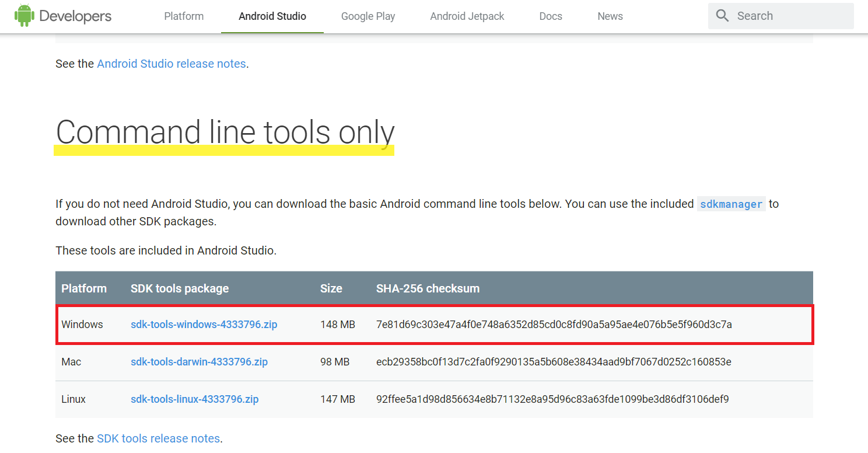Open the SDK tools release notes
Screen dimensions: 868x453
(x=158, y=438)
